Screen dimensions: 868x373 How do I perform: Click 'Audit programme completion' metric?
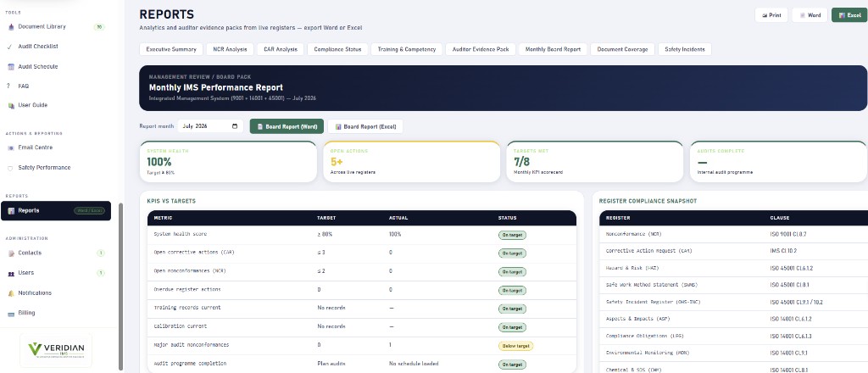[362, 364]
